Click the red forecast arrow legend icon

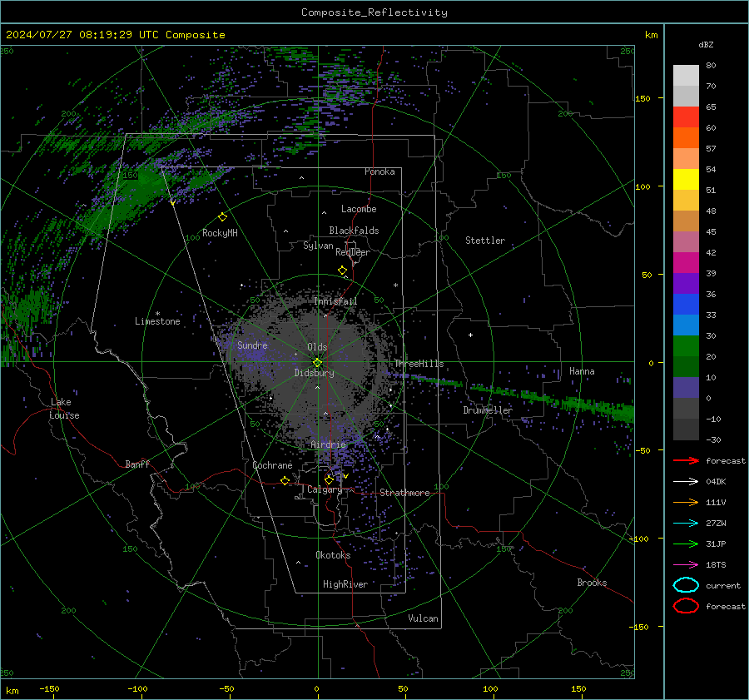point(686,460)
